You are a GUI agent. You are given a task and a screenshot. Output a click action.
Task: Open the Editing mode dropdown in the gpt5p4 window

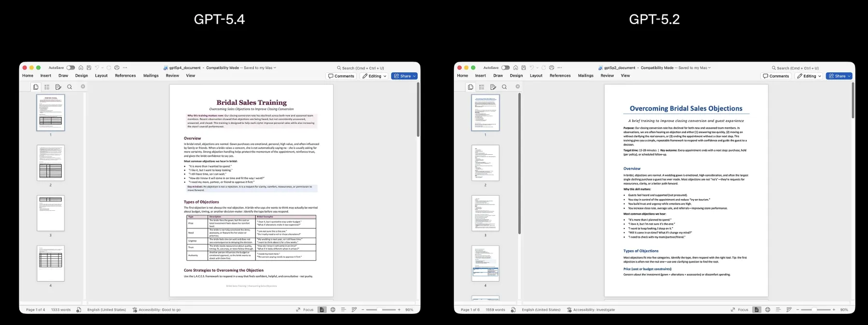click(x=375, y=76)
